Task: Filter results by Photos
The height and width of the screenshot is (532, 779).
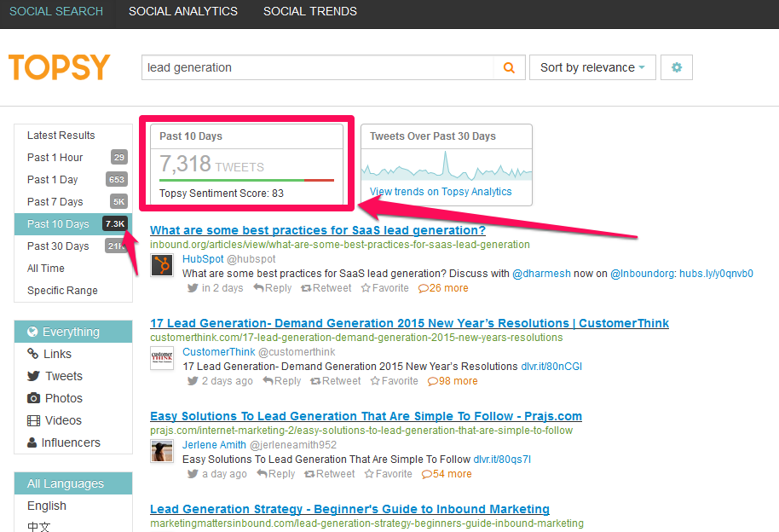Action: 73,398
